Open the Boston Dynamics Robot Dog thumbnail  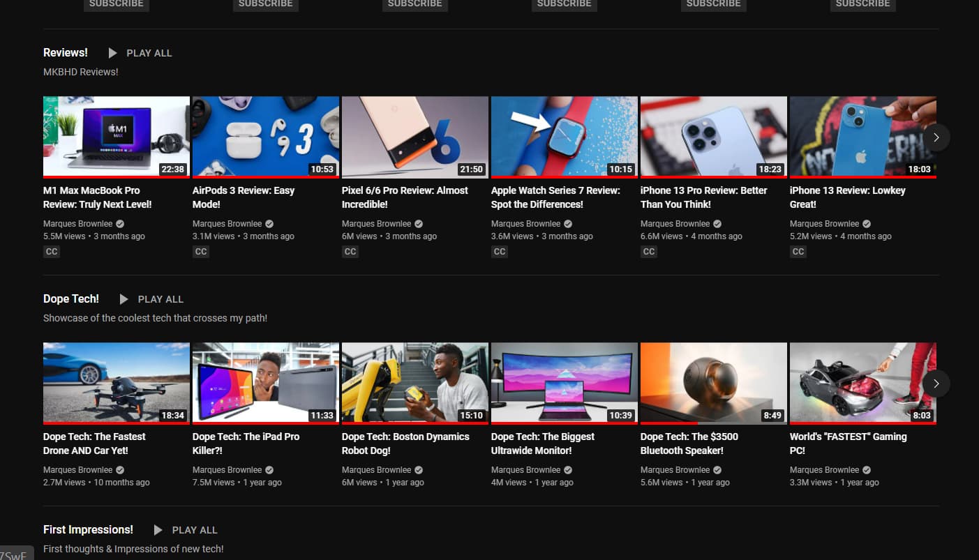pos(415,384)
